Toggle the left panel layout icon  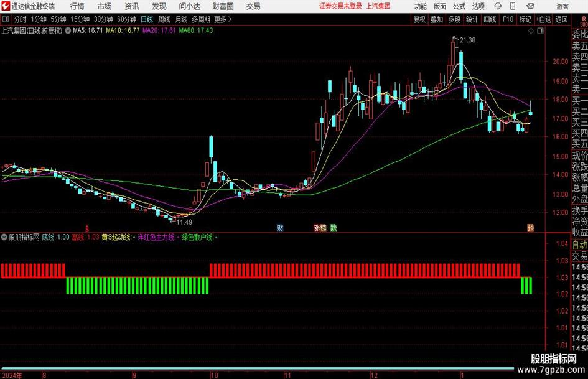(x=5, y=19)
